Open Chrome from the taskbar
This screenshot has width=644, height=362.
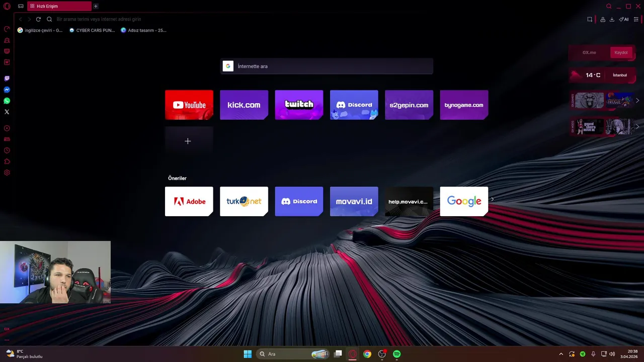coord(367,354)
